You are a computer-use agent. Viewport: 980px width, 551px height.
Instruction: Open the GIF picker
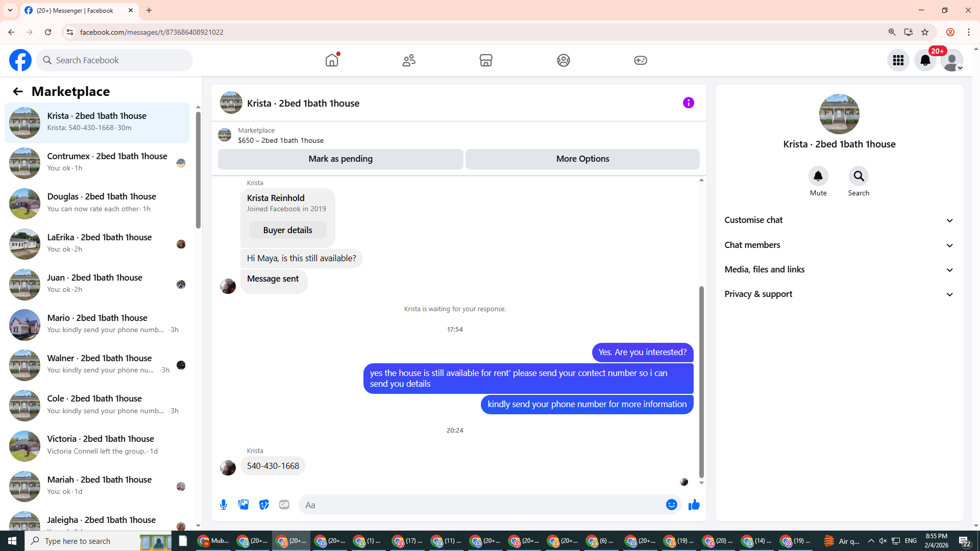point(284,505)
